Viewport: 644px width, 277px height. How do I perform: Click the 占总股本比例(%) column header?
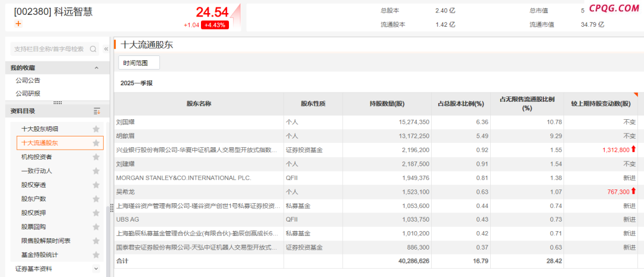[461, 104]
